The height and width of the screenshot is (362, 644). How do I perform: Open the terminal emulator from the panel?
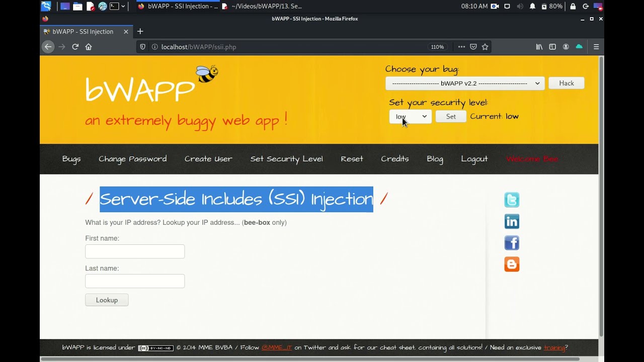[114, 6]
